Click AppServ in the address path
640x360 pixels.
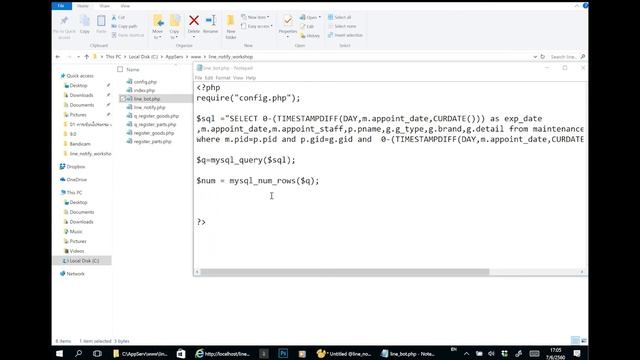(x=174, y=57)
